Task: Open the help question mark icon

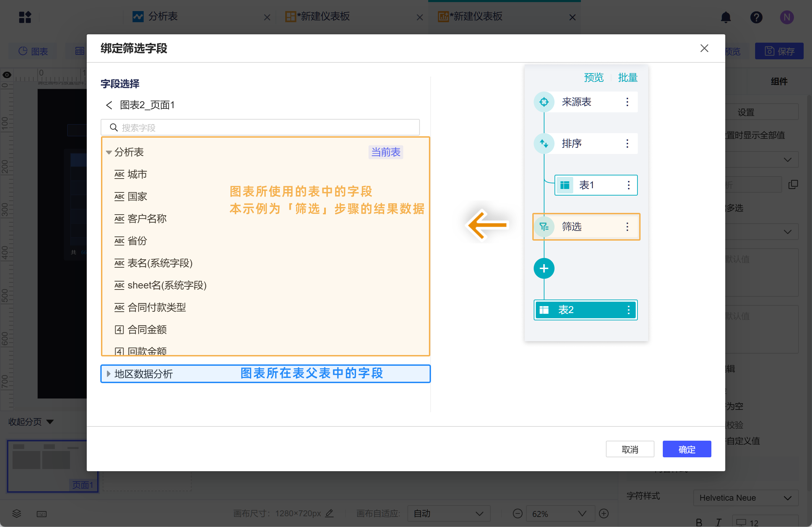Action: point(756,17)
